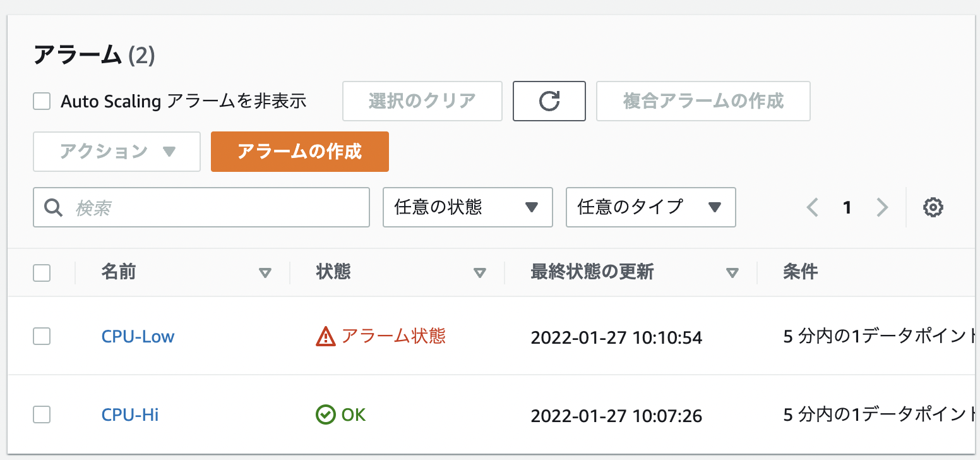This screenshot has height=460, width=980.
Task: Enable the Auto Scaling アラームを非表示 checkbox
Action: pos(41,100)
